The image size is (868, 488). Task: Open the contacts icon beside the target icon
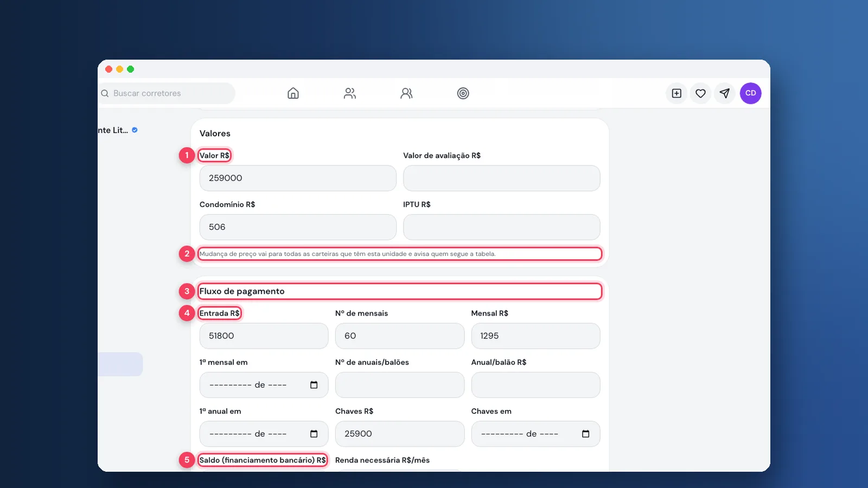pyautogui.click(x=406, y=93)
